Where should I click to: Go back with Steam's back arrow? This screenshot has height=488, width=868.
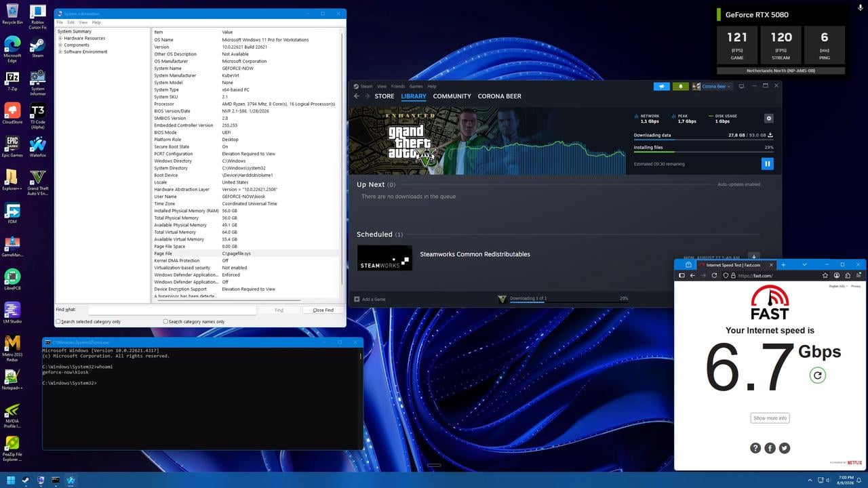(357, 96)
